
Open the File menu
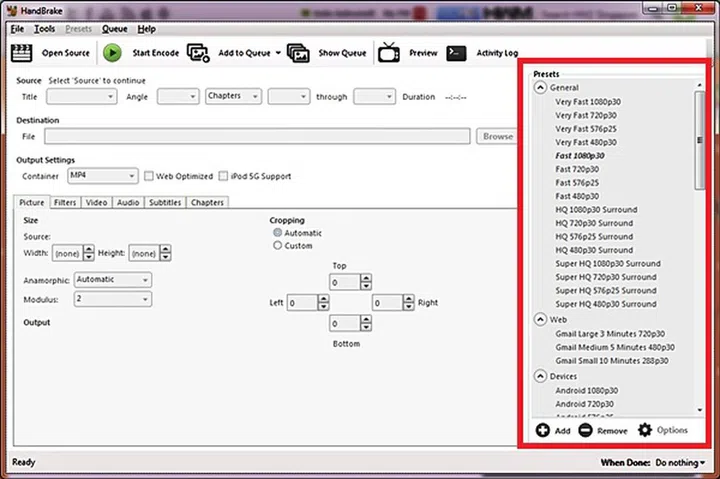coord(17,29)
